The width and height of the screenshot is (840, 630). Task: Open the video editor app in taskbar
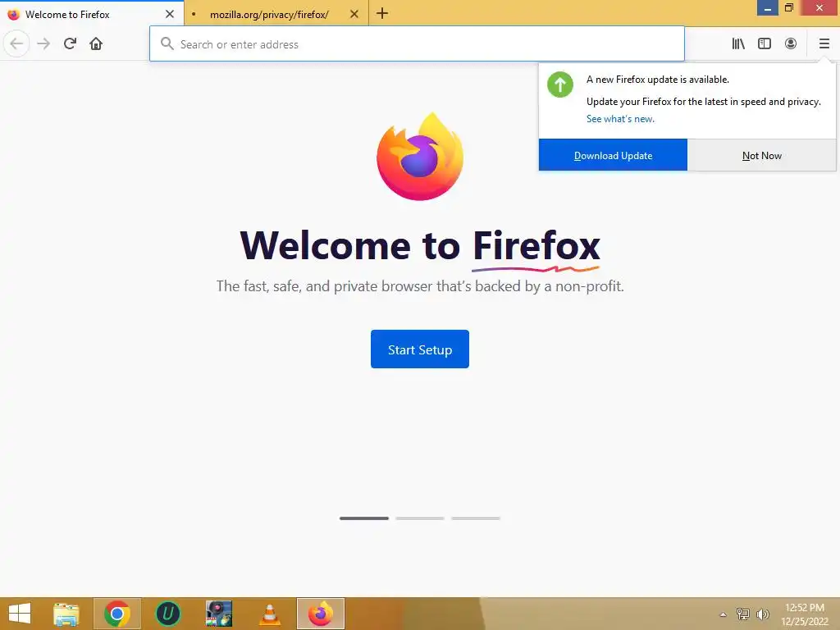[x=219, y=614]
